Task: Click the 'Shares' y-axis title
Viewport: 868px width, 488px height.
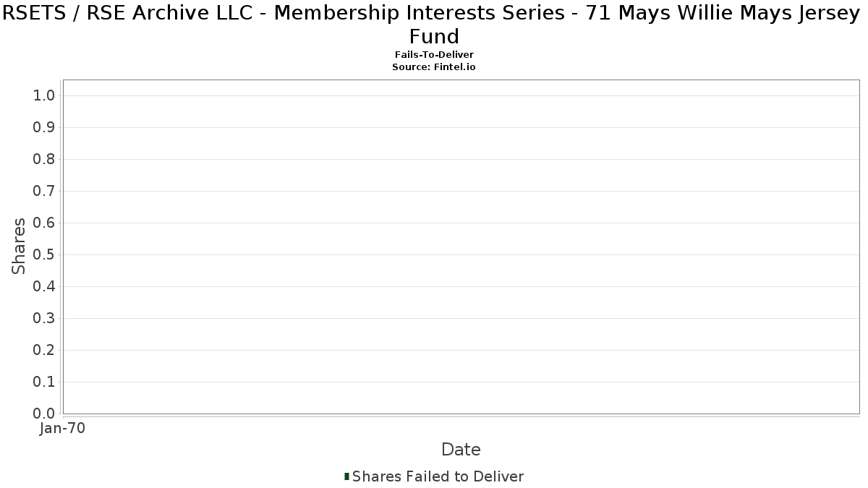Action: click(19, 246)
